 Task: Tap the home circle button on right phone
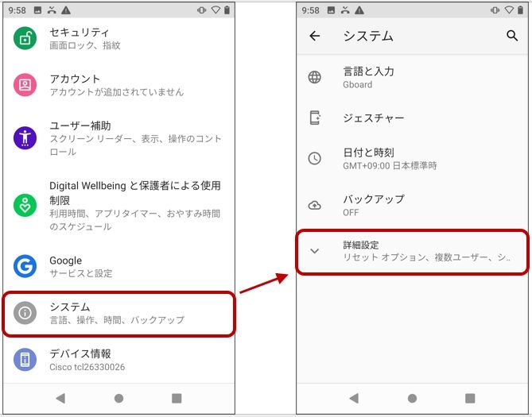(412, 398)
